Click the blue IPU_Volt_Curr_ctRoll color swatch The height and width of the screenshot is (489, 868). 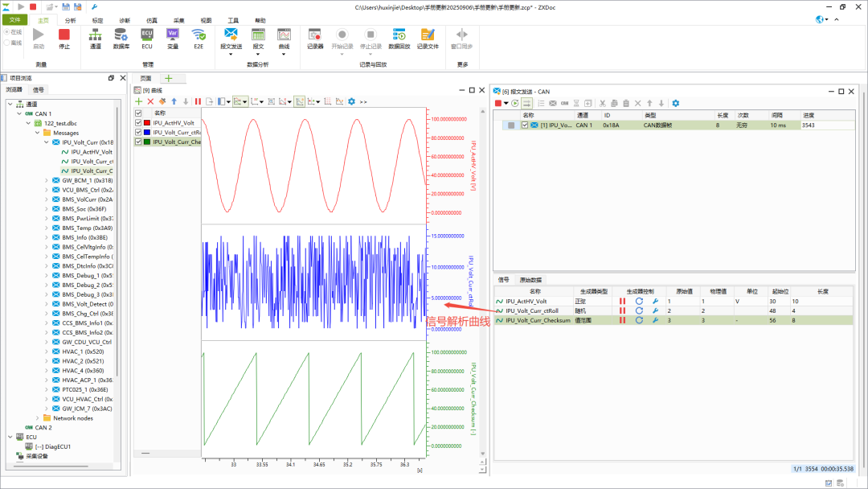[147, 132]
